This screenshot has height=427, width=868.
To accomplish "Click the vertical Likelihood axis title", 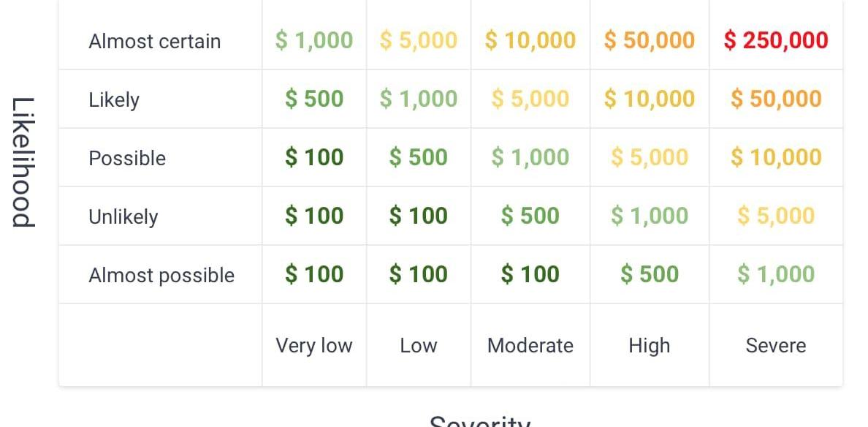I will [x=23, y=162].
